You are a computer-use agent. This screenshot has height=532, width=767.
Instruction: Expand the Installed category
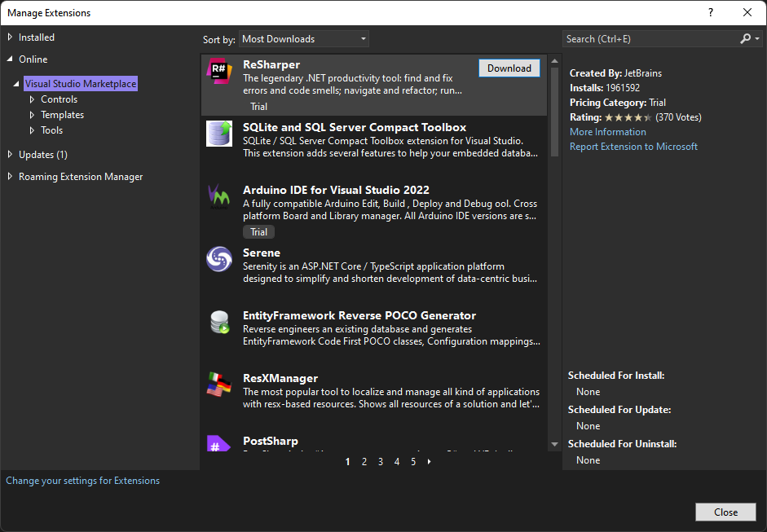coord(11,37)
